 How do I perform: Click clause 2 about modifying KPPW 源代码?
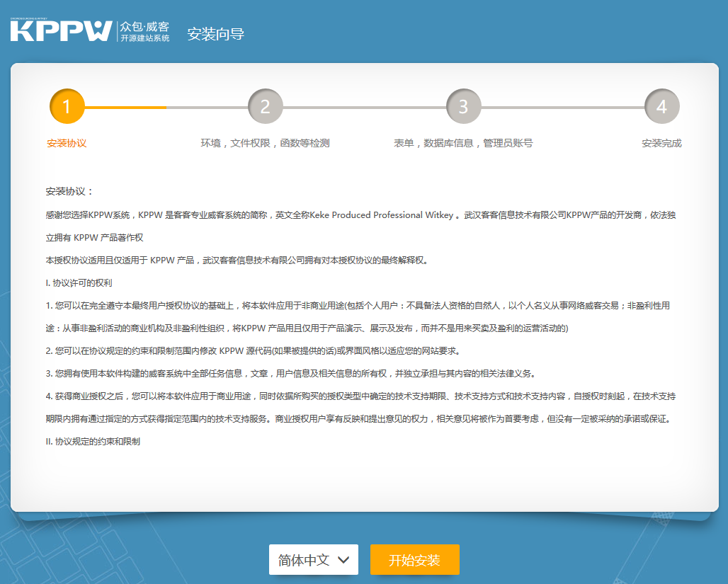pyautogui.click(x=254, y=351)
